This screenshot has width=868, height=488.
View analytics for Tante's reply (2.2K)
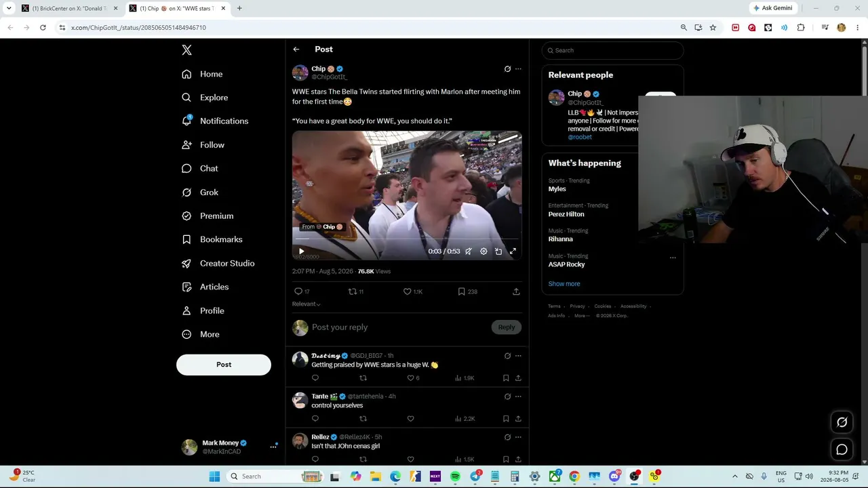click(x=465, y=419)
